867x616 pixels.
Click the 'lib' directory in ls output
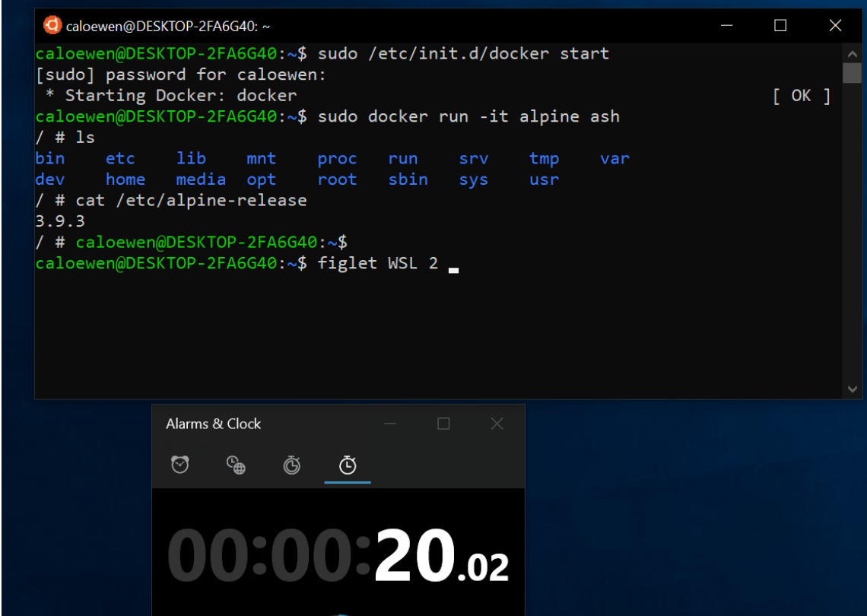(x=191, y=159)
